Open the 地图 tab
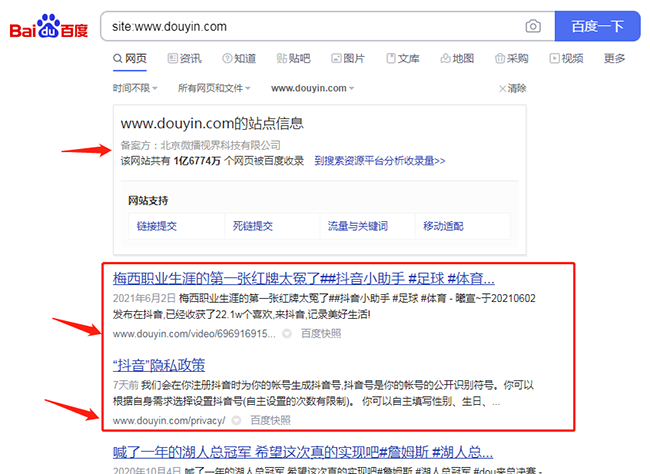The image size is (650, 474). click(457, 58)
